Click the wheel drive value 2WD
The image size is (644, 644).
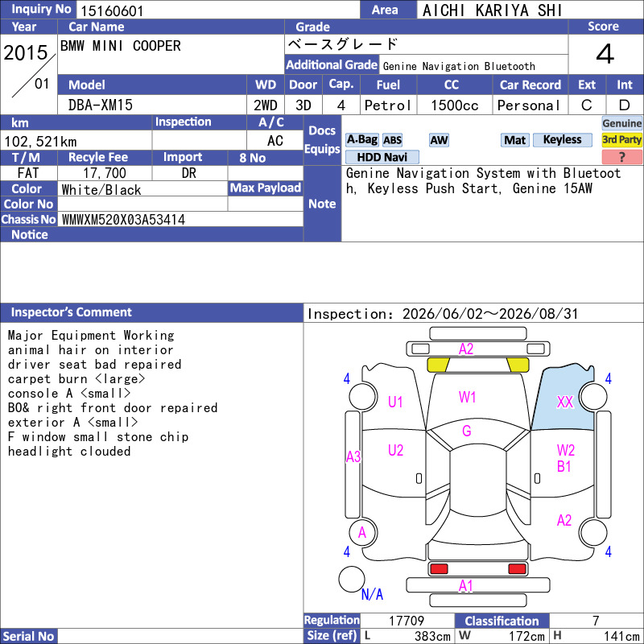(x=266, y=105)
